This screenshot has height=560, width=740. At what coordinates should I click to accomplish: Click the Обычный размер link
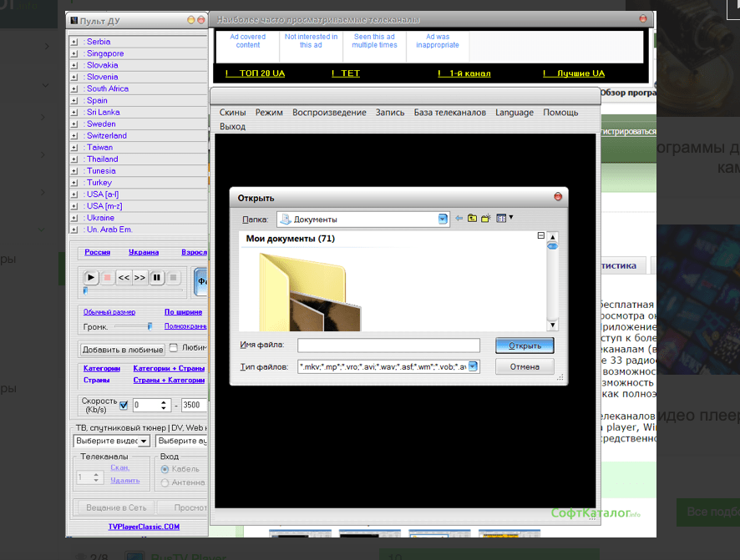coord(109,312)
